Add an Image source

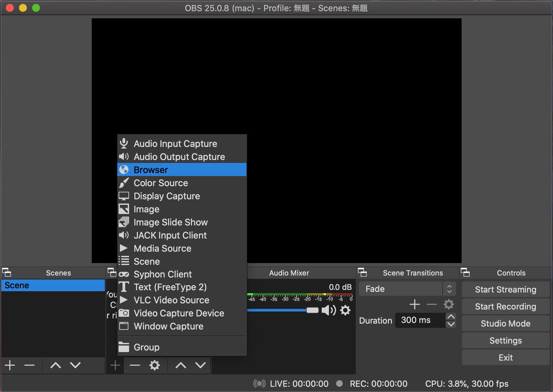182,209
